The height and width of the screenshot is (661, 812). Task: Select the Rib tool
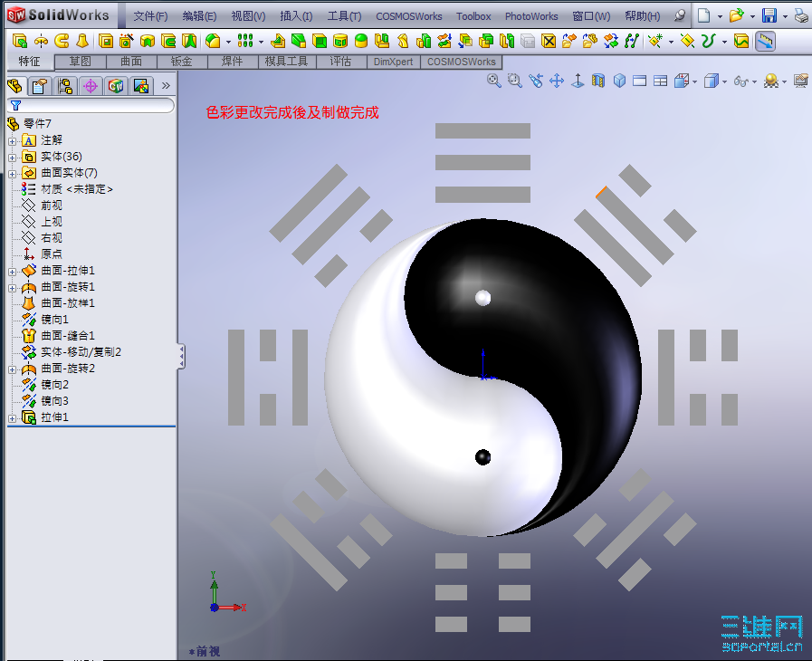click(278, 41)
